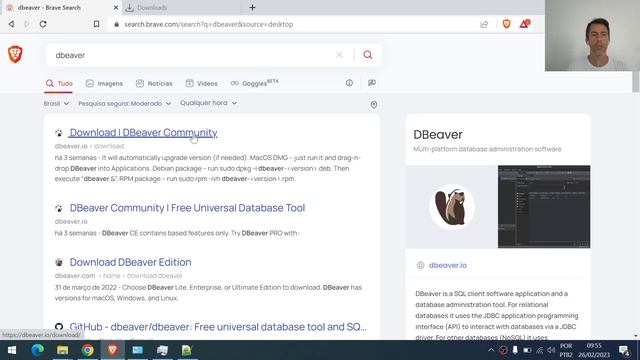Go back using the browser back arrow
The height and width of the screenshot is (360, 640).
[x=11, y=24]
